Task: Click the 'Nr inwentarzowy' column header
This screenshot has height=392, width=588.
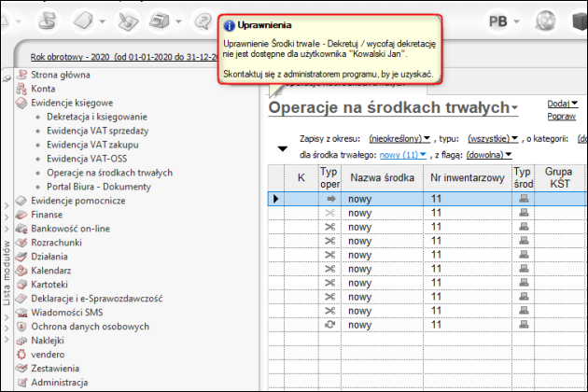Action: 467,177
